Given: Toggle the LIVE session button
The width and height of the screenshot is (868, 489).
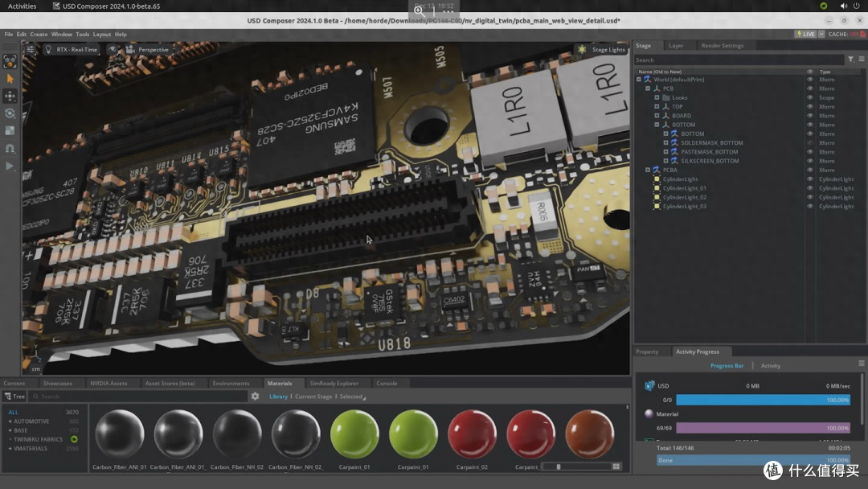Looking at the screenshot, I should click(805, 34).
